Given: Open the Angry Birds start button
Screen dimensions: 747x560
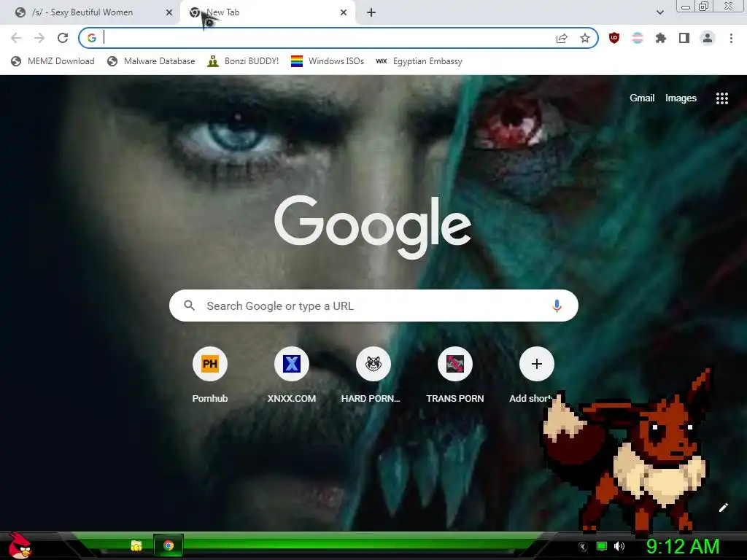Looking at the screenshot, I should 19,545.
